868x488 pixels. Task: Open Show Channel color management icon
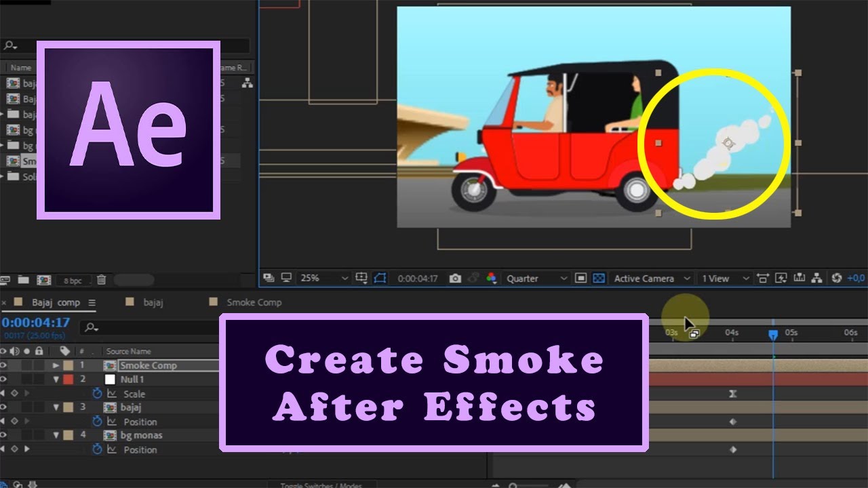(x=490, y=278)
